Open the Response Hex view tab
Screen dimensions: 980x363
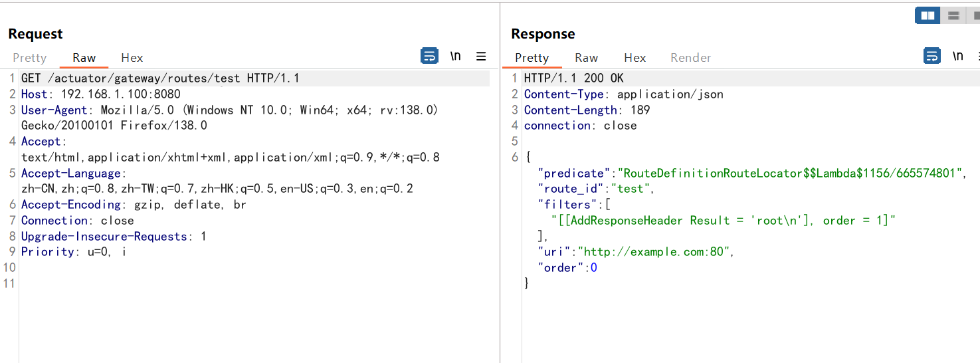[635, 58]
